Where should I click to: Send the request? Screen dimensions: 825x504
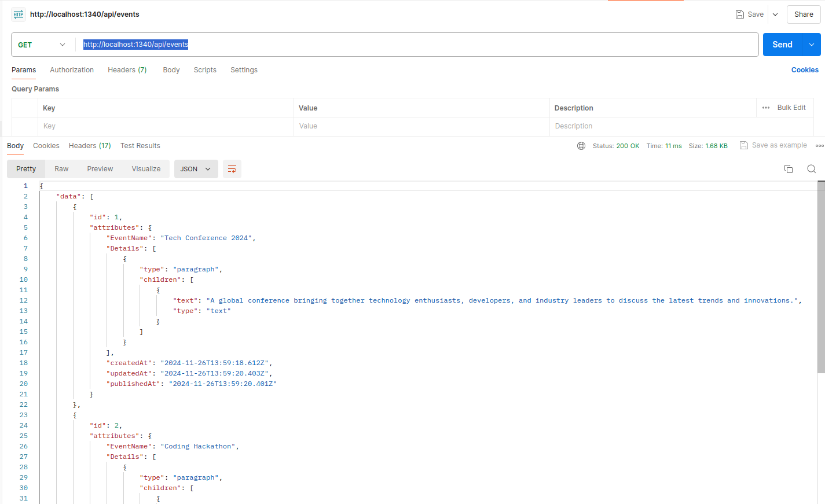click(x=782, y=44)
